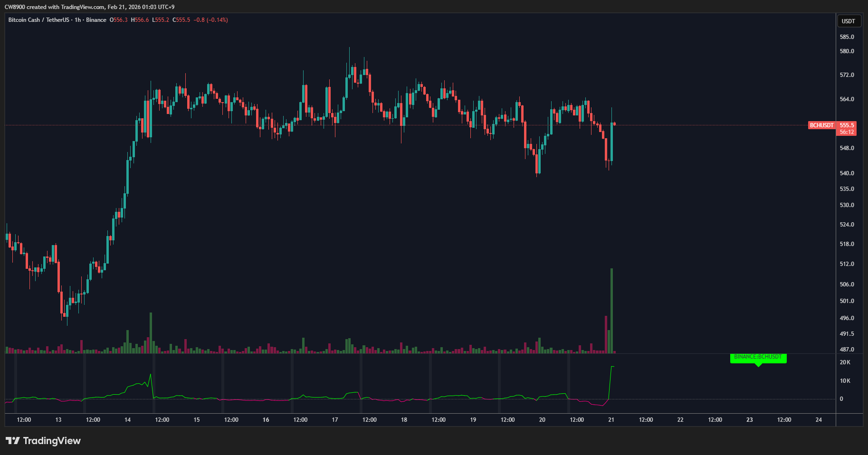868x455 pixels.
Task: Click the 496.0 price axis label
Action: (x=847, y=318)
